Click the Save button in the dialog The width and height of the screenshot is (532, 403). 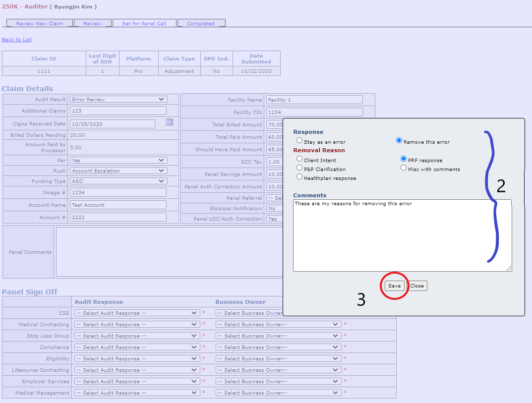coord(394,286)
